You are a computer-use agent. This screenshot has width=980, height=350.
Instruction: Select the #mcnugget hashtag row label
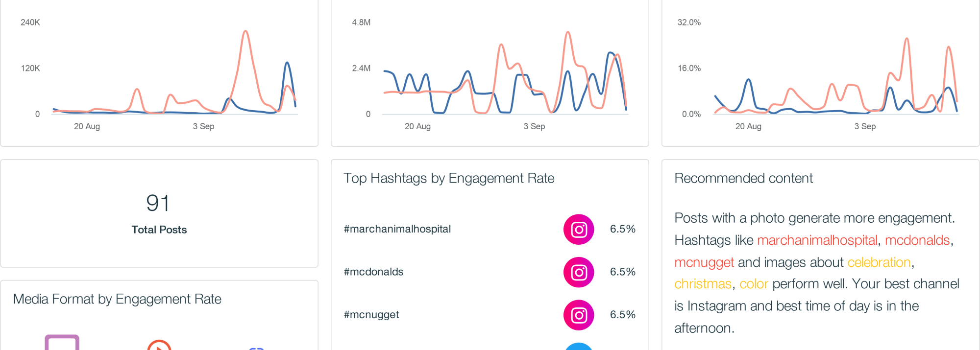(x=371, y=315)
